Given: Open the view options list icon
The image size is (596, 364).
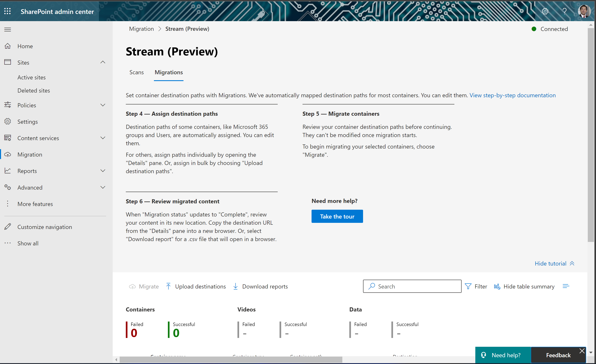Looking at the screenshot, I should (566, 286).
